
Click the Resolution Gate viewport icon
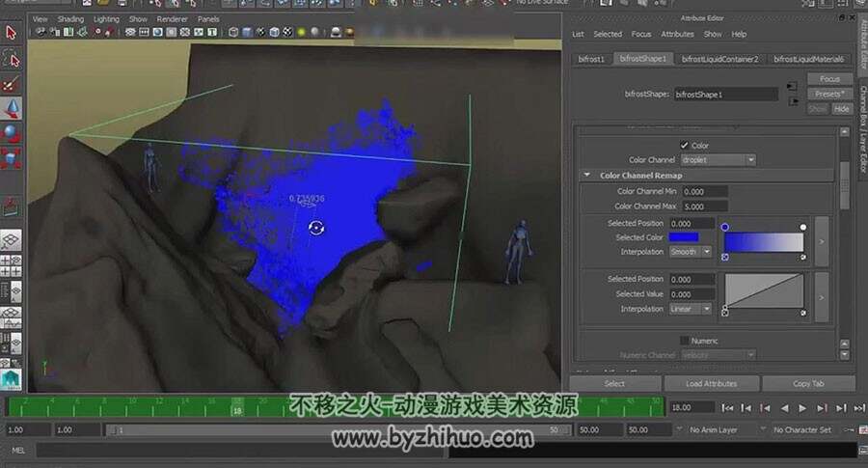click(x=158, y=32)
